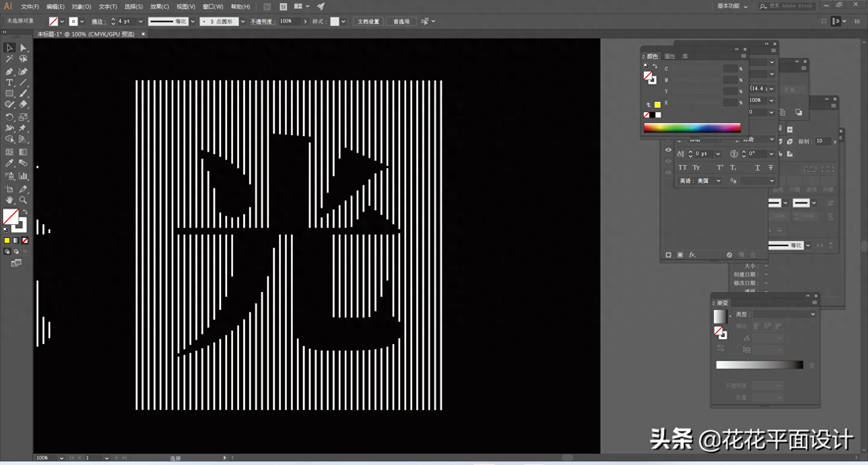Choose the Magic Wand tool
Viewport: 868px width, 465px height.
tap(9, 59)
